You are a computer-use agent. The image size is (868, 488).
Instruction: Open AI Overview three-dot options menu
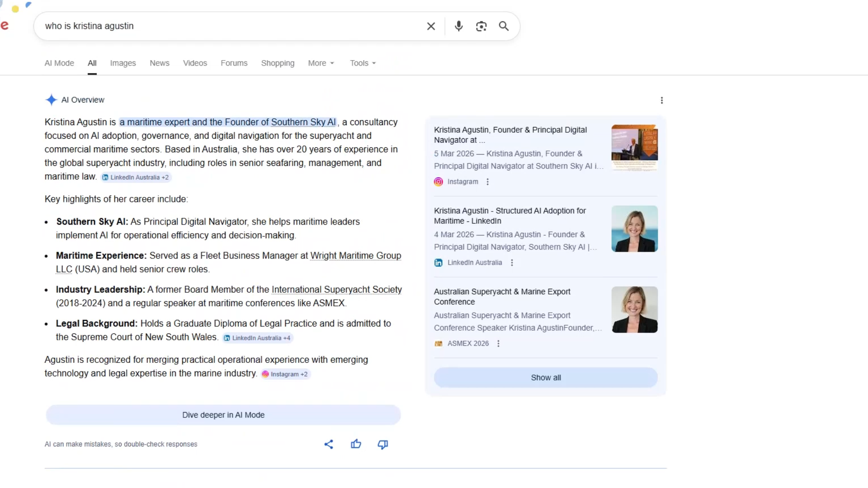click(661, 100)
